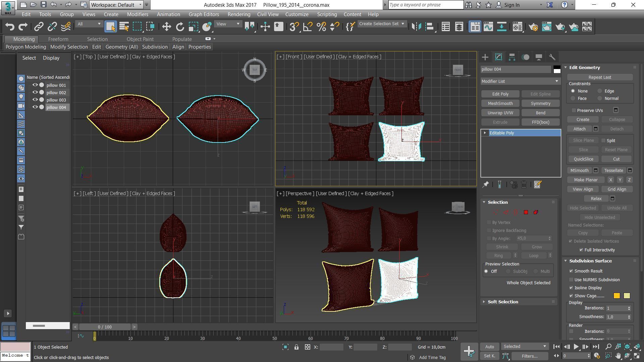Toggle visibility eye of pillow 001
The height and width of the screenshot is (362, 644).
(35, 85)
